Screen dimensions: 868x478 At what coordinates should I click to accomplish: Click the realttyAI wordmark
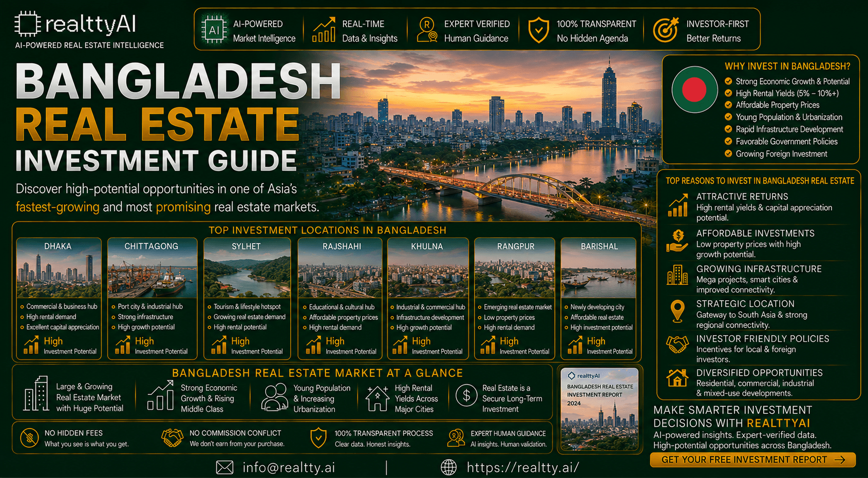[x=90, y=24]
